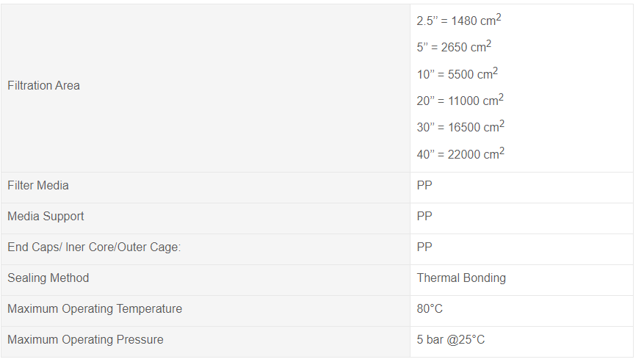Select the 80°C temperature value
Viewport: 644px width, 362px height.
430,308
